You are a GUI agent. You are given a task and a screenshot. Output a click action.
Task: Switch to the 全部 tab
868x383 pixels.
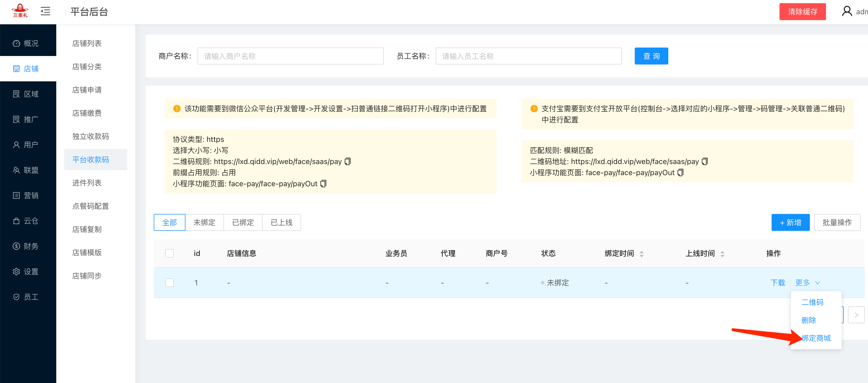170,222
